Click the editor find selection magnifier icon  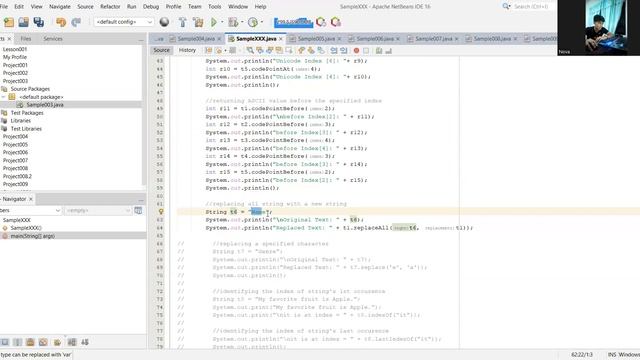pos(250,50)
